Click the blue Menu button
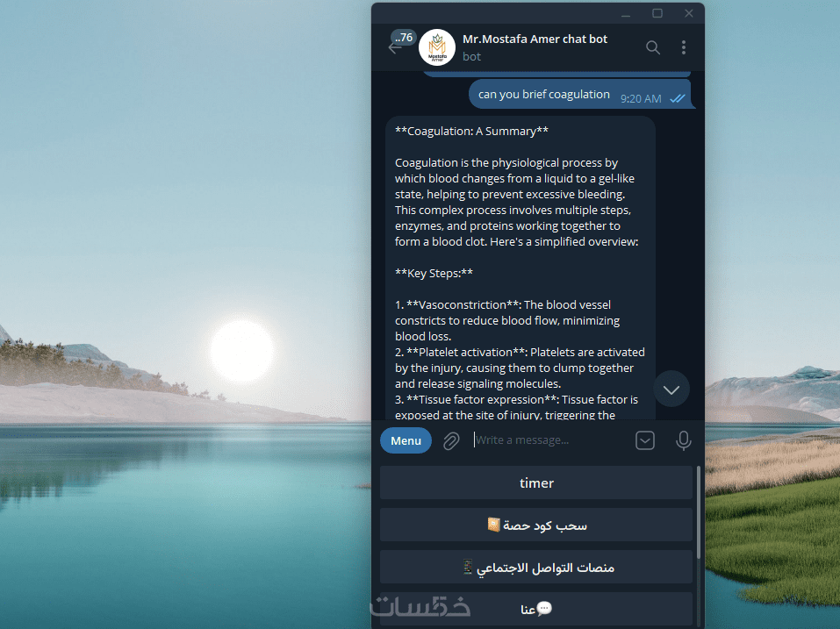Viewport: 840px width, 629px height. pos(406,440)
